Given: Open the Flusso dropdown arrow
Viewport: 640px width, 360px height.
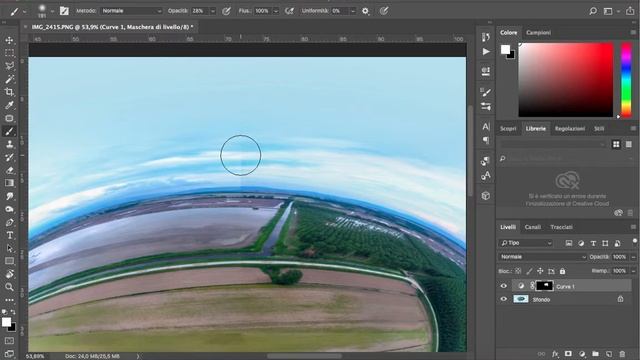Looking at the screenshot, I should [276, 11].
